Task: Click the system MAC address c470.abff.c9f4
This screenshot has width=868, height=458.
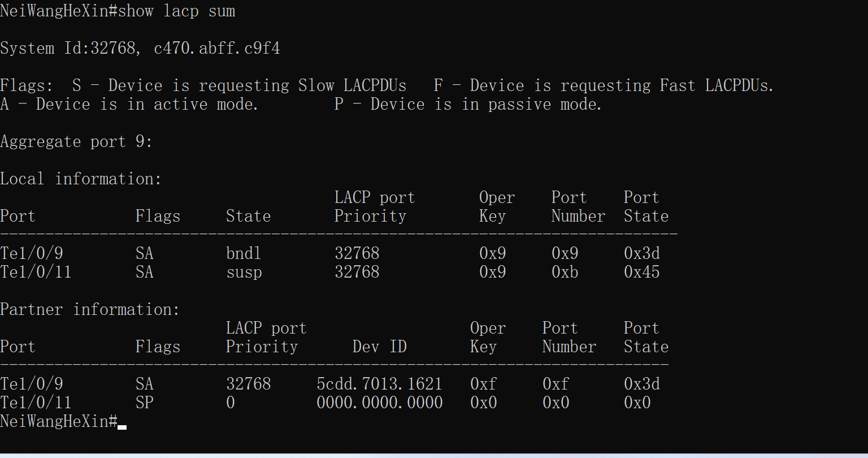Action: pyautogui.click(x=217, y=49)
